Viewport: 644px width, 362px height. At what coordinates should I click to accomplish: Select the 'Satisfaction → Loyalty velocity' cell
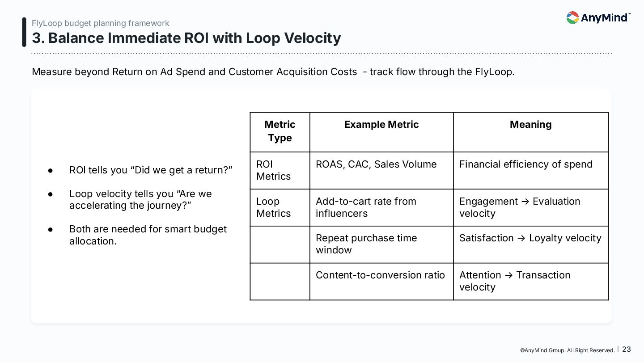(530, 238)
